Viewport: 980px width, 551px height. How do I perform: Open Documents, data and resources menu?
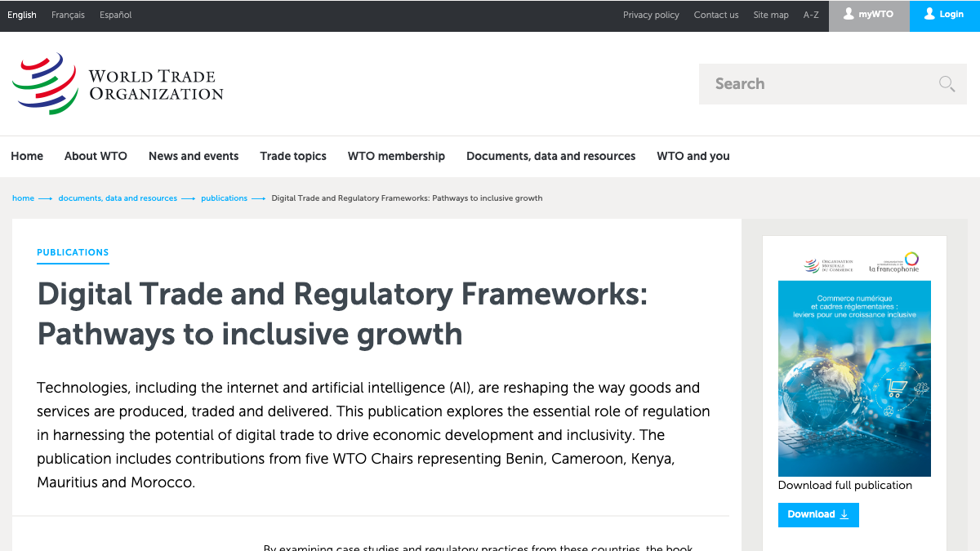point(550,156)
